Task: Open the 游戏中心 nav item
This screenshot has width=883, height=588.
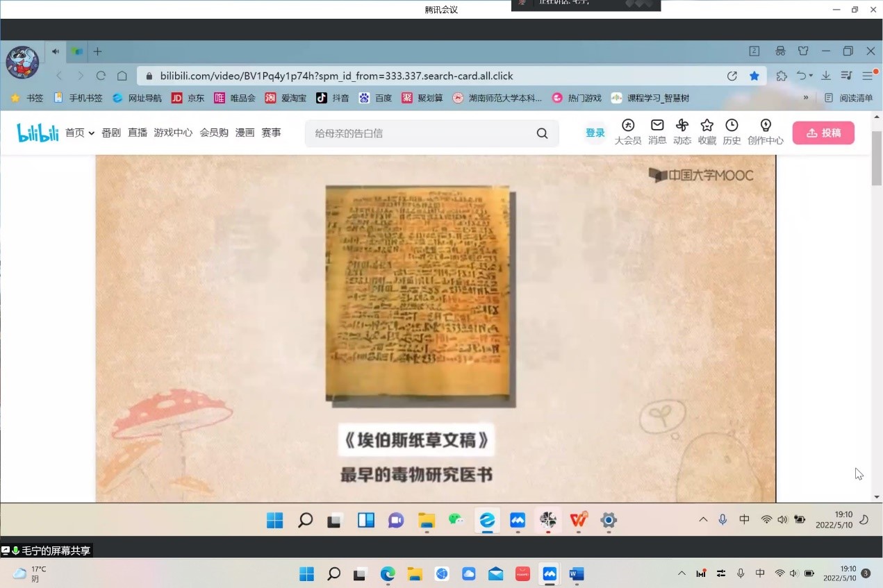Action: tap(173, 133)
